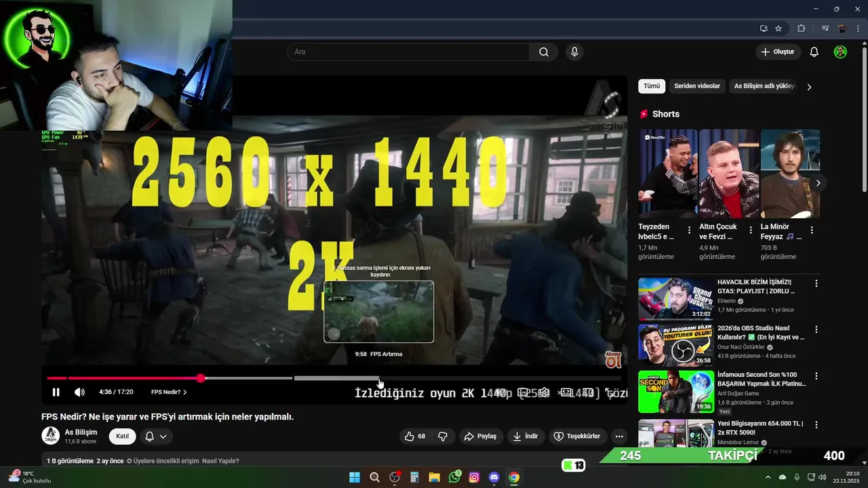Open the Windows Start menu
The height and width of the screenshot is (488, 868).
pyautogui.click(x=355, y=477)
